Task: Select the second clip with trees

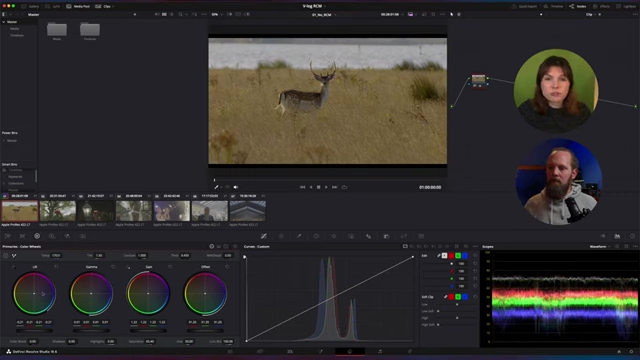Action: [58, 211]
